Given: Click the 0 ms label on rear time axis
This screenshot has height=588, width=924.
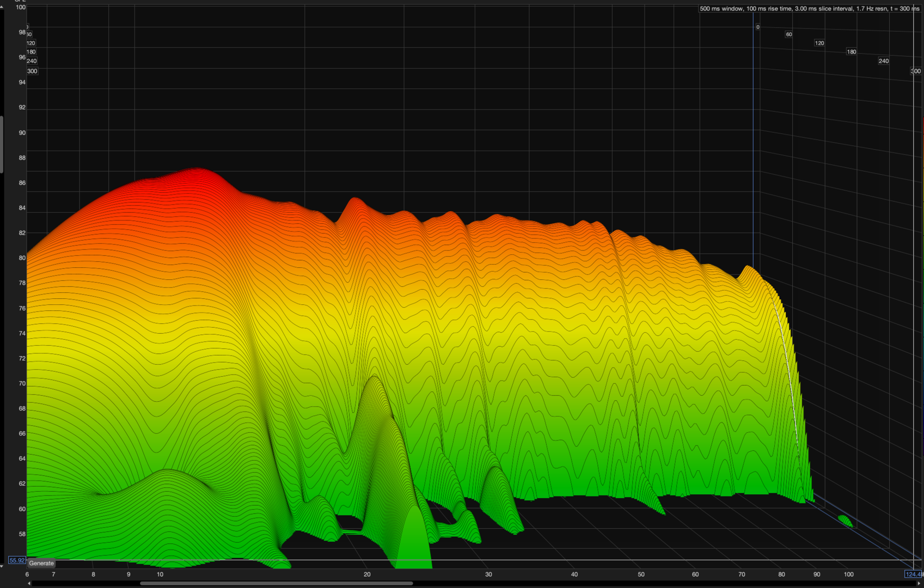Looking at the screenshot, I should [757, 27].
